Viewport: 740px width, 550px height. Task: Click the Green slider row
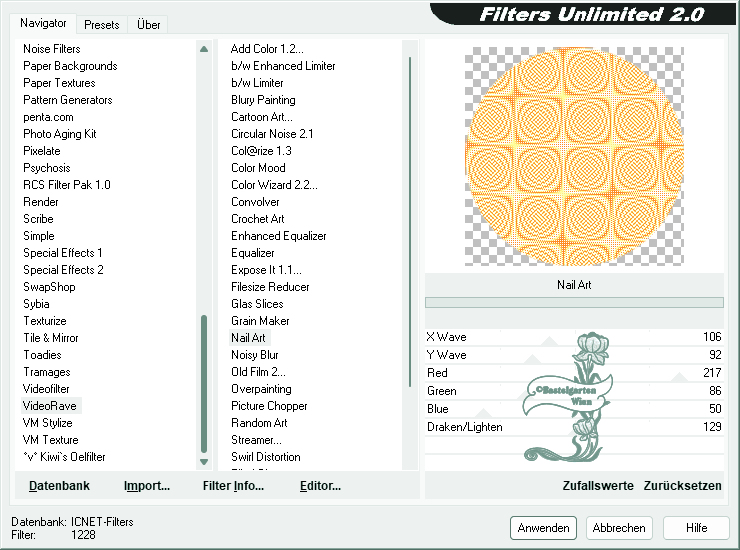point(574,391)
